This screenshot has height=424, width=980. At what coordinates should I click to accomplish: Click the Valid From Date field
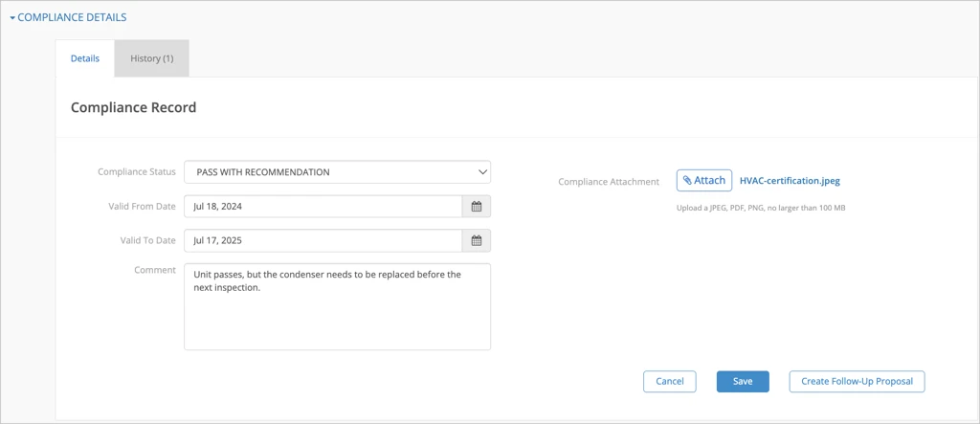point(323,207)
